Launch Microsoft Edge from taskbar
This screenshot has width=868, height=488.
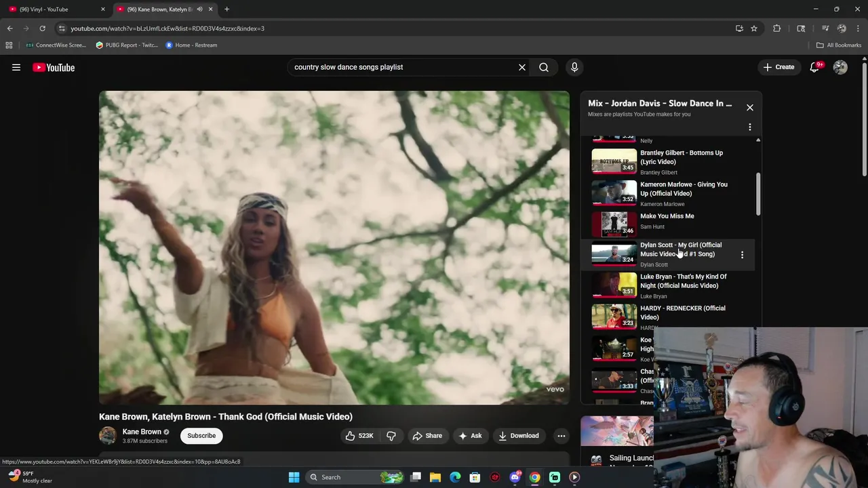click(455, 477)
